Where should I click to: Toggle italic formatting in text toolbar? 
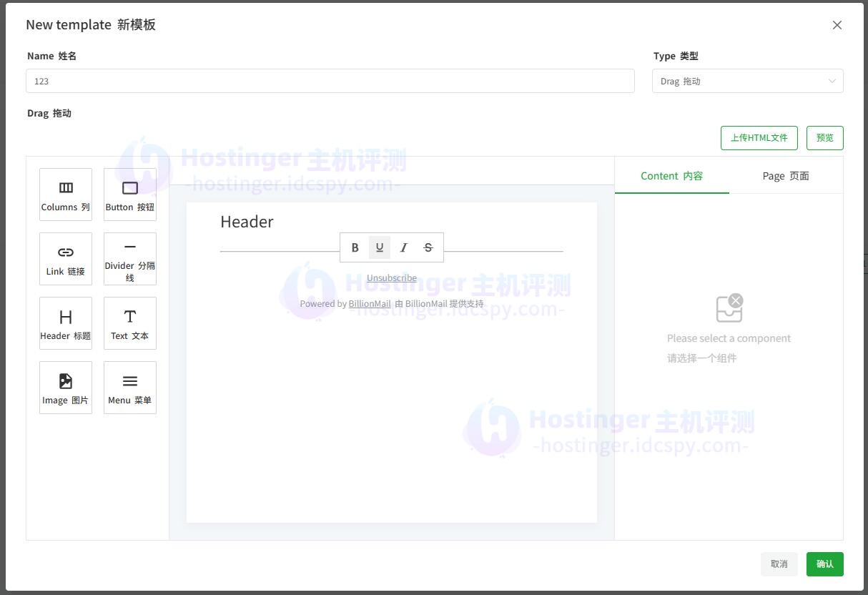coord(404,247)
